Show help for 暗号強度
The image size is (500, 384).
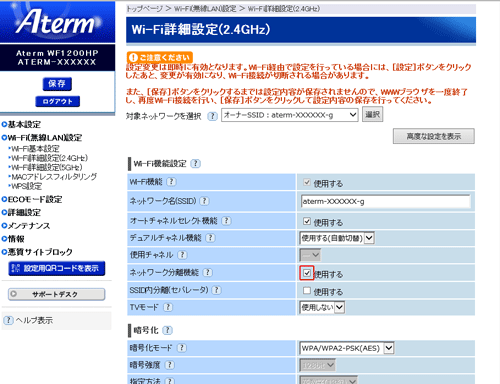[170, 365]
